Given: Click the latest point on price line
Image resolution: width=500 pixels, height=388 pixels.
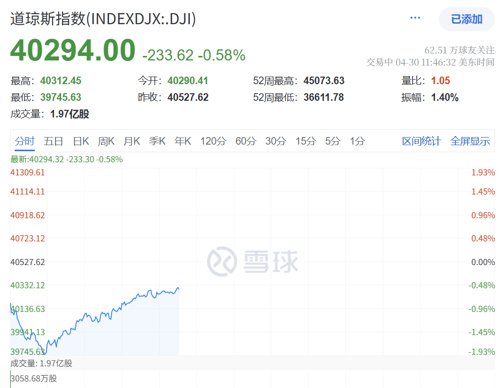Looking at the screenshot, I should pos(178,288).
